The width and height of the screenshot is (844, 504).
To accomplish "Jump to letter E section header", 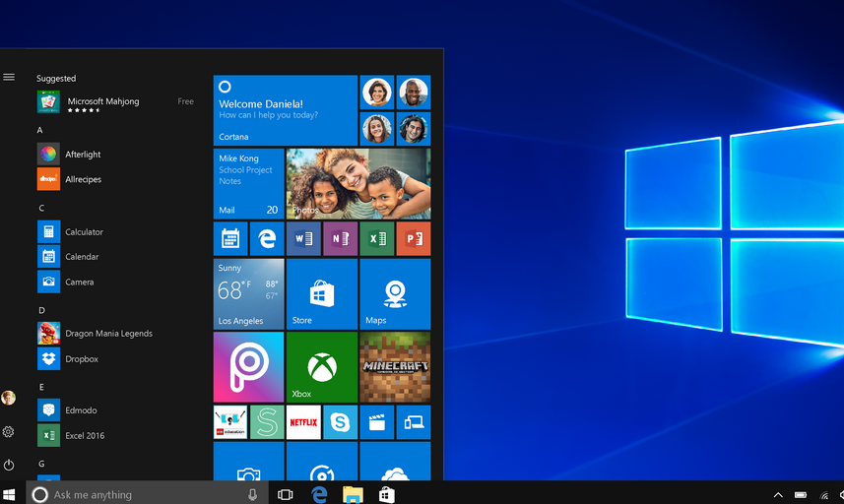I will (41, 387).
